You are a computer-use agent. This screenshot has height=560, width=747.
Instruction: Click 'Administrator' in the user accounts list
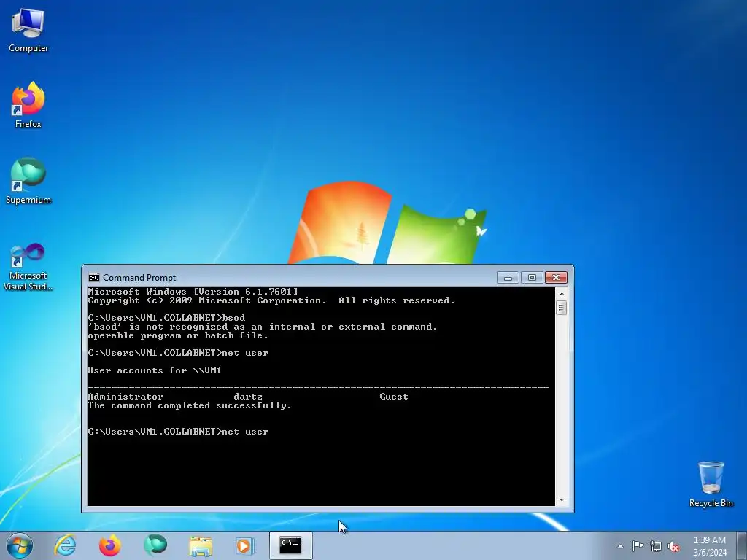pos(125,397)
